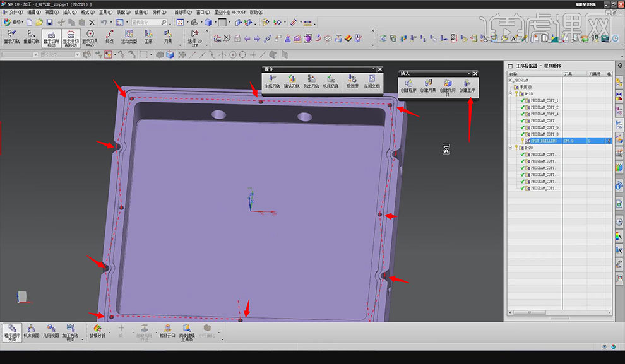This screenshot has height=364, width=625.
Task: Select the 未用项 (unused items) node
Action: 525,87
